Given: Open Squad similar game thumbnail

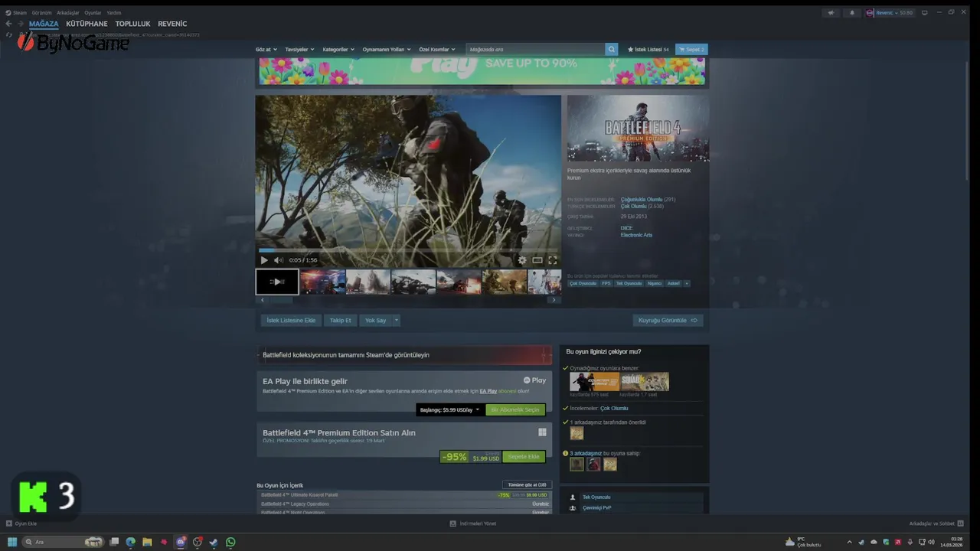Looking at the screenshot, I should click(x=644, y=381).
